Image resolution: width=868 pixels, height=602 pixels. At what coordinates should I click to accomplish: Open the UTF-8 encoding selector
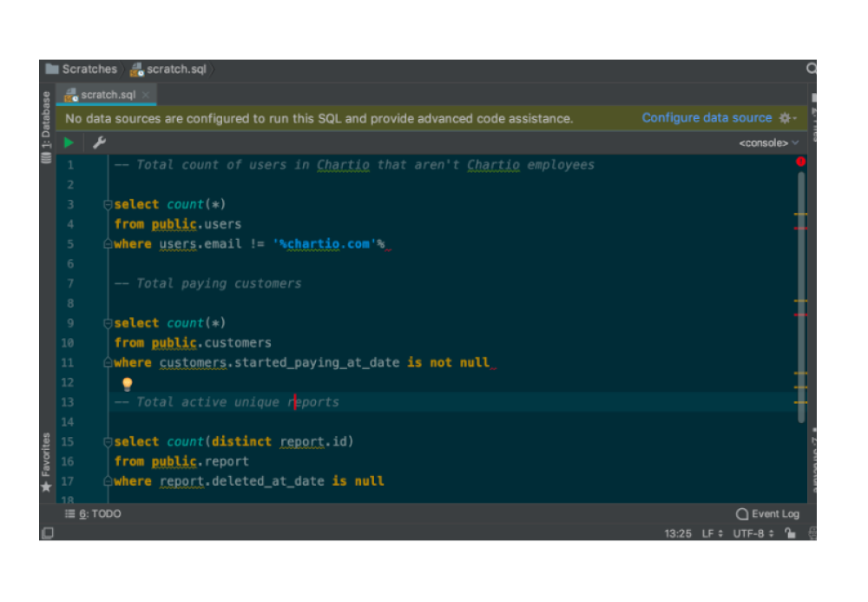[749, 533]
